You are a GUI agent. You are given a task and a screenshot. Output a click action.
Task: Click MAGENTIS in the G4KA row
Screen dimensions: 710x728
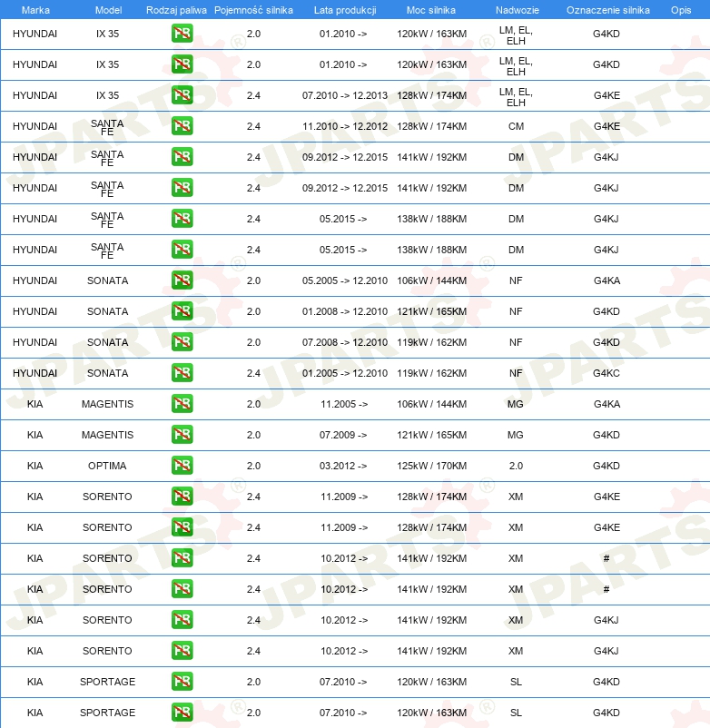coord(107,404)
